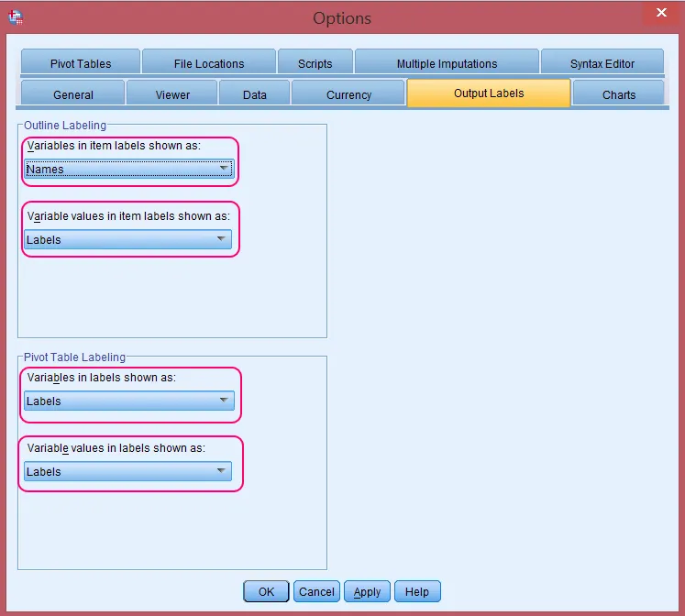The image size is (685, 616).
Task: Switch to the Pivot Tables tab
Action: pyautogui.click(x=80, y=63)
